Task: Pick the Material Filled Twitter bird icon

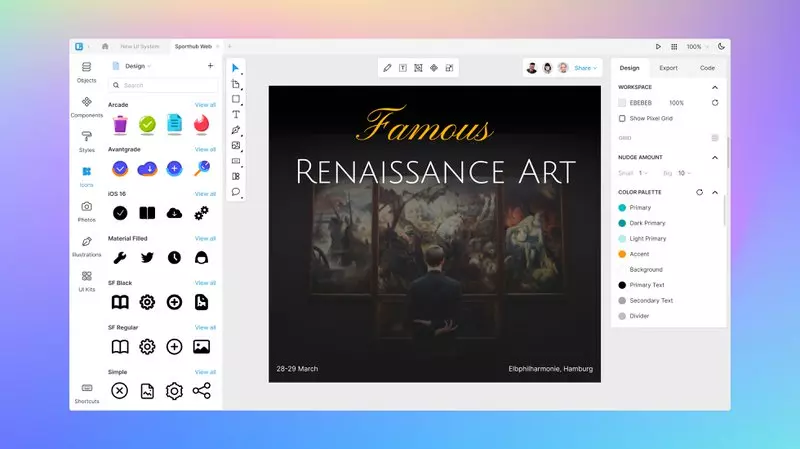Action: [147, 258]
